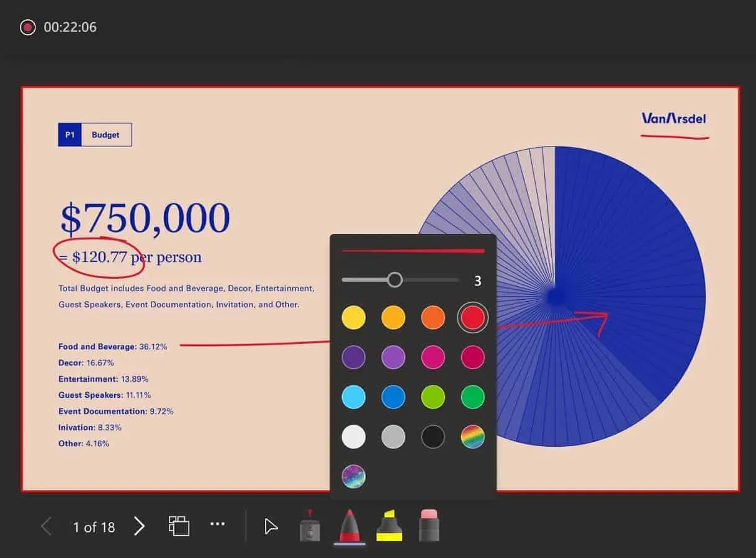Select the Budget tab
756x558 pixels.
tap(105, 135)
